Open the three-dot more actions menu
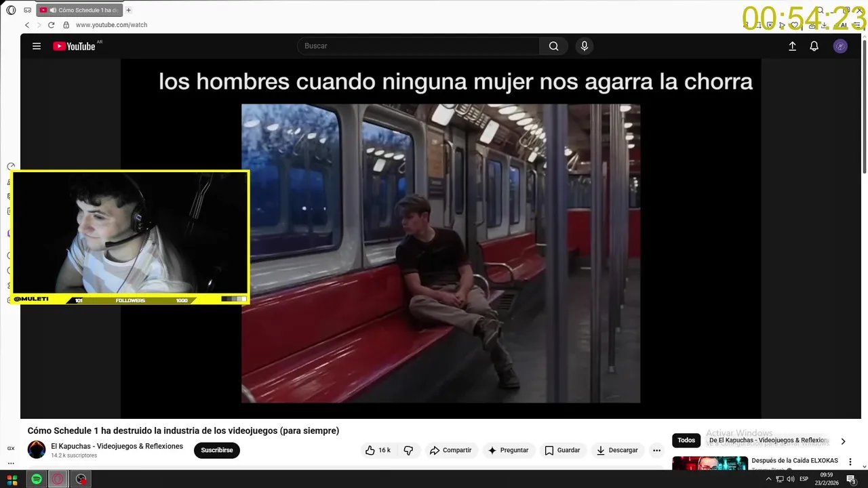This screenshot has width=868, height=488. pos(656,450)
